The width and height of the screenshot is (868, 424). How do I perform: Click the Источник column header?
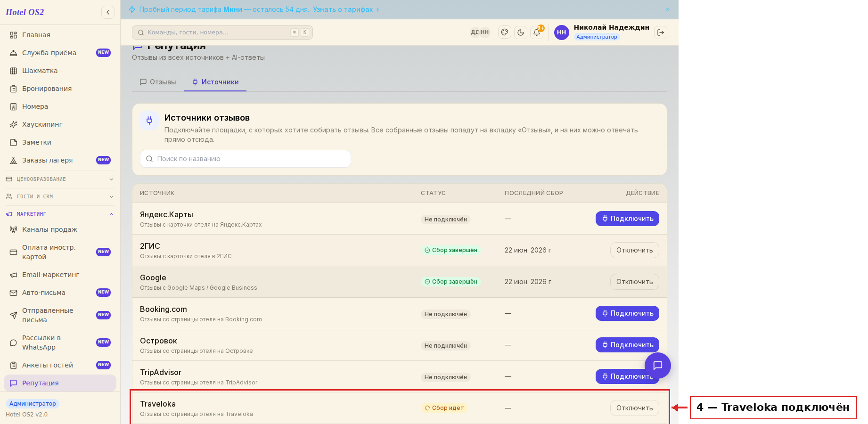pyautogui.click(x=157, y=193)
